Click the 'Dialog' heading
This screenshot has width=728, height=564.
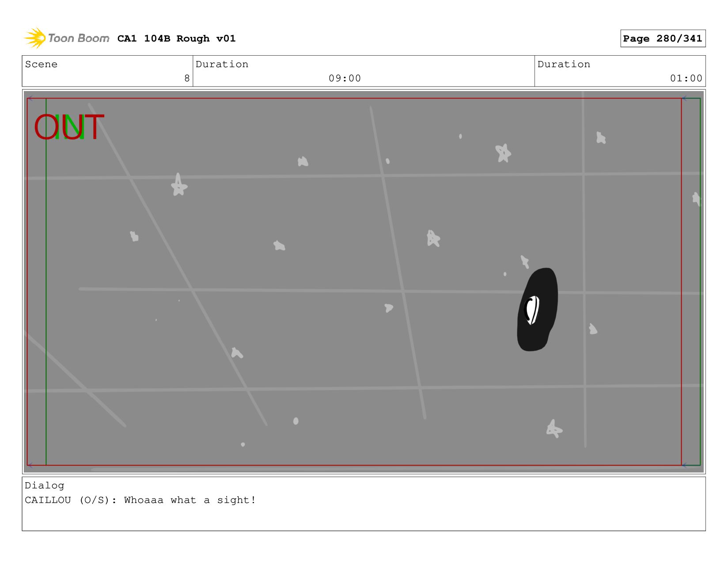(x=45, y=485)
